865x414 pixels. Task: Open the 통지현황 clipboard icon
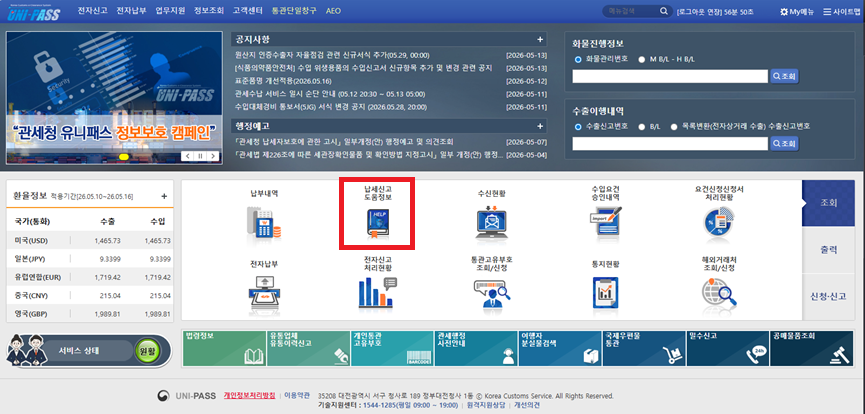[605, 292]
